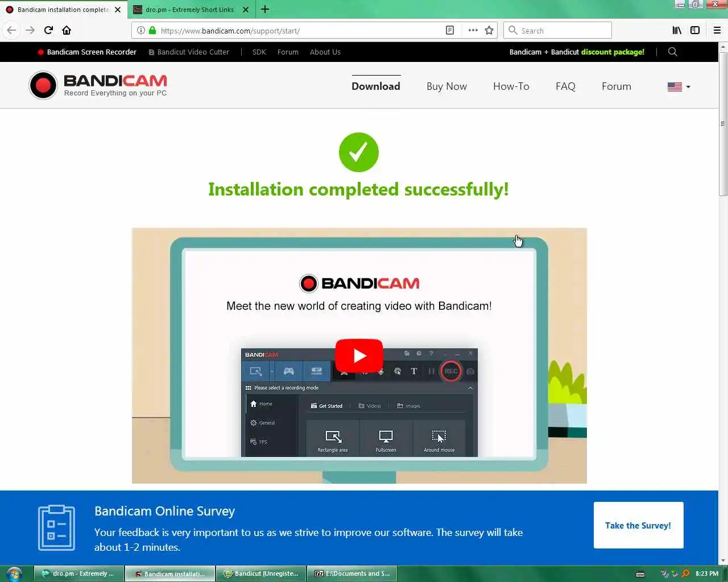Open the Forum link in black top bar
Screen dimensions: 728x582
(x=288, y=52)
